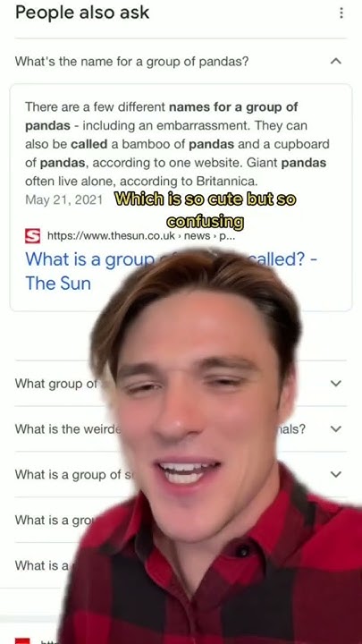The height and width of the screenshot is (644, 362).
Task: Expand the "What group of" question chevron
Action: point(336,384)
